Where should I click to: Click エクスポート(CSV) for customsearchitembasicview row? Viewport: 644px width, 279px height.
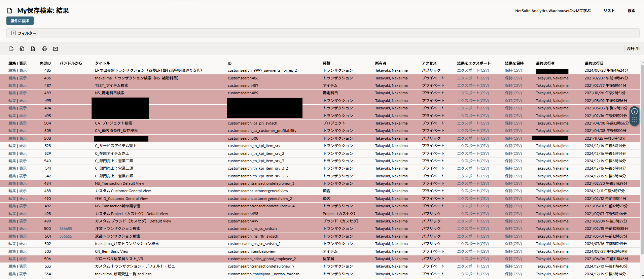pyautogui.click(x=473, y=251)
